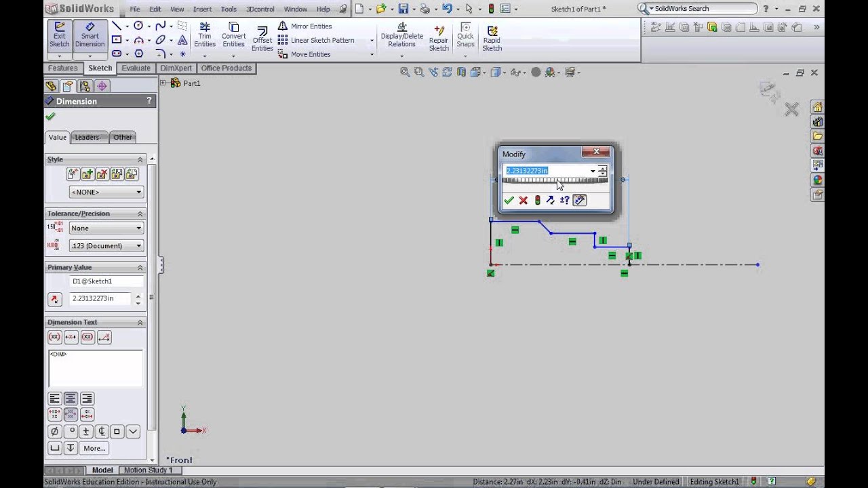Open value dropdown arrow in Modify dialog

click(593, 171)
